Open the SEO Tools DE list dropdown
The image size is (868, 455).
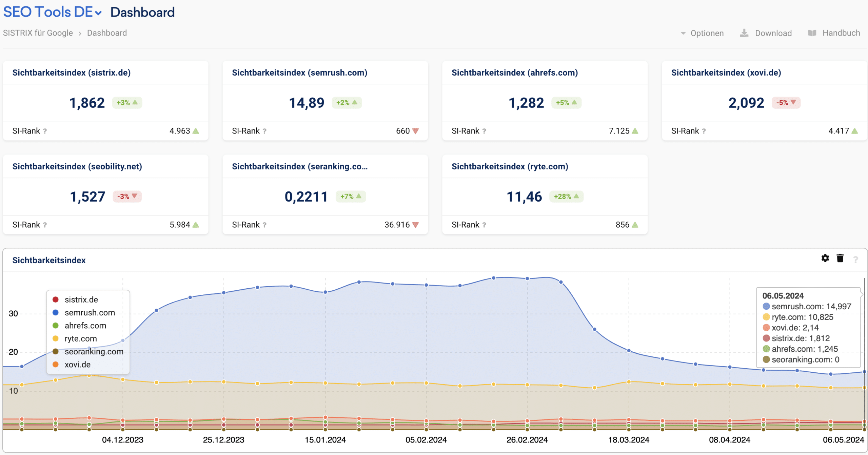point(53,12)
